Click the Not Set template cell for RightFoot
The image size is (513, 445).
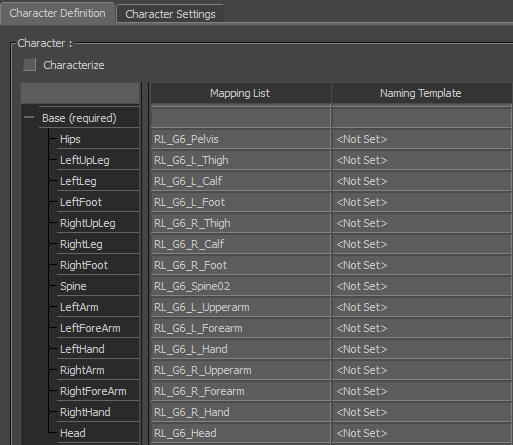pyautogui.click(x=422, y=265)
